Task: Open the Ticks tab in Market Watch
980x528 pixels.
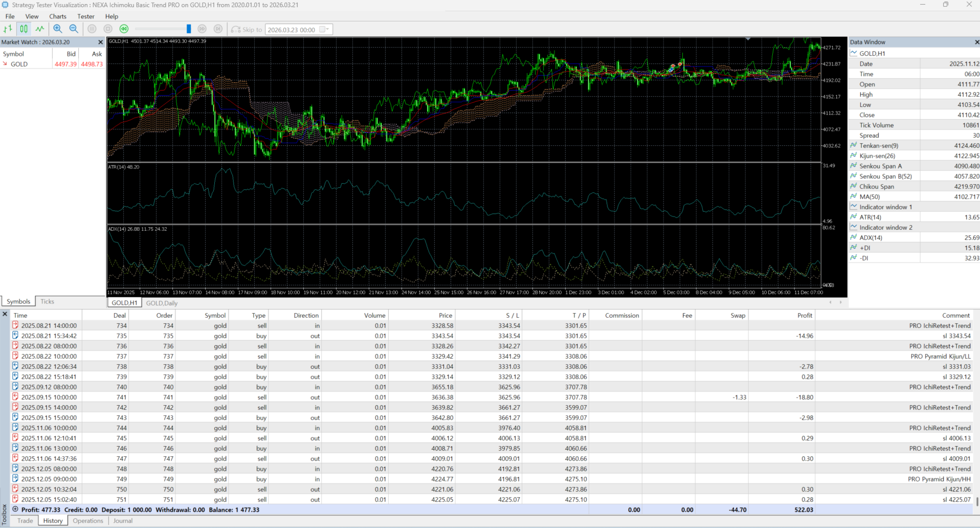Action: (x=47, y=301)
